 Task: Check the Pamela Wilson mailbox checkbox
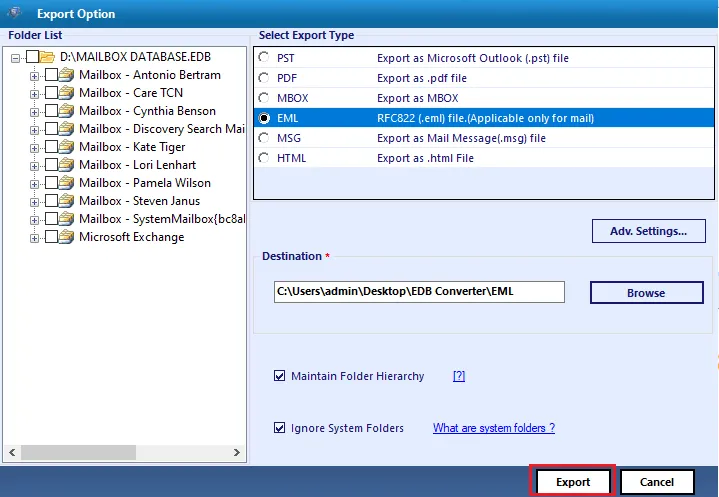[51, 182]
